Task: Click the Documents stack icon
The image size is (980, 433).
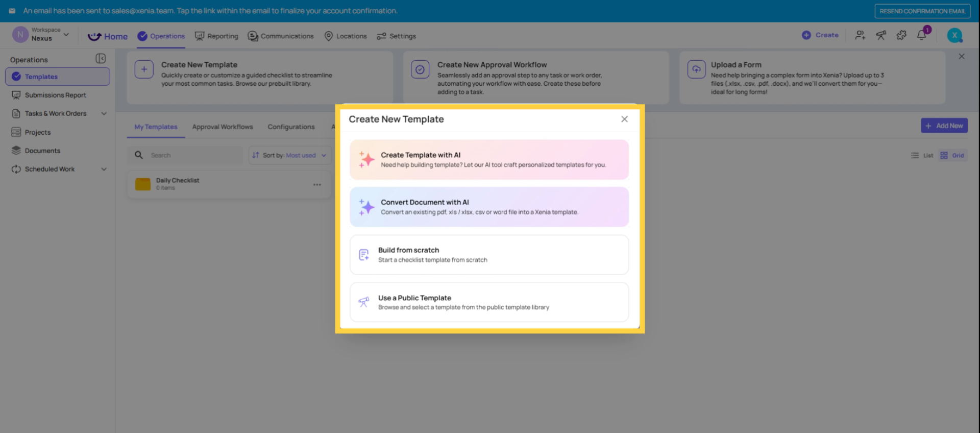Action: pos(16,151)
